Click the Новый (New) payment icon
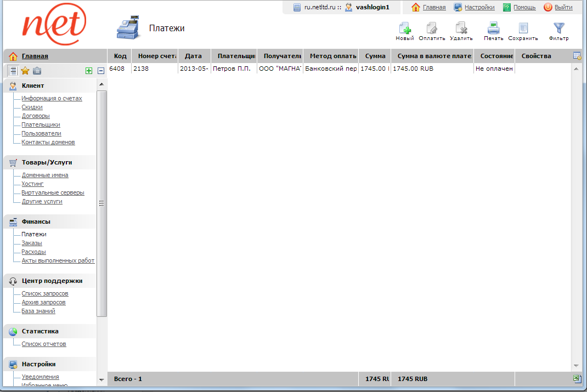The image size is (587, 392). point(405,29)
